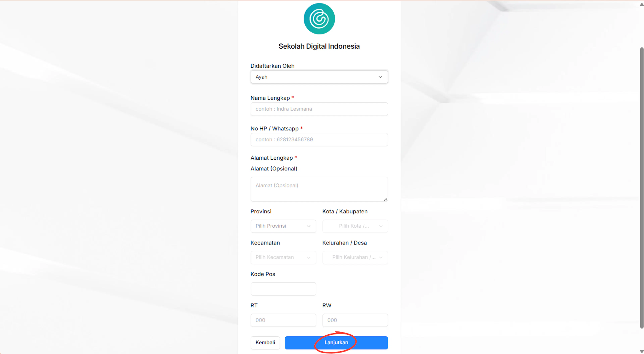Open the Pilih Kecamatan dropdown
Viewport: 644px width, 354px height.
pos(283,257)
